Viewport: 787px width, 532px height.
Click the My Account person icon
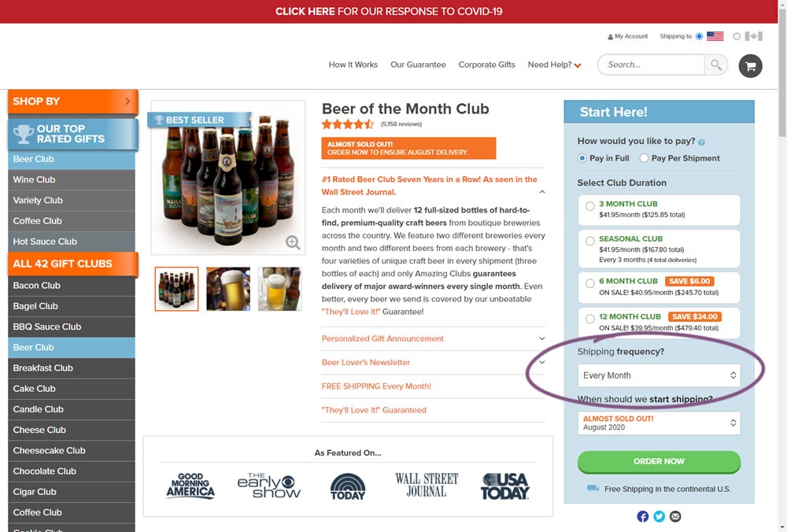click(x=610, y=37)
